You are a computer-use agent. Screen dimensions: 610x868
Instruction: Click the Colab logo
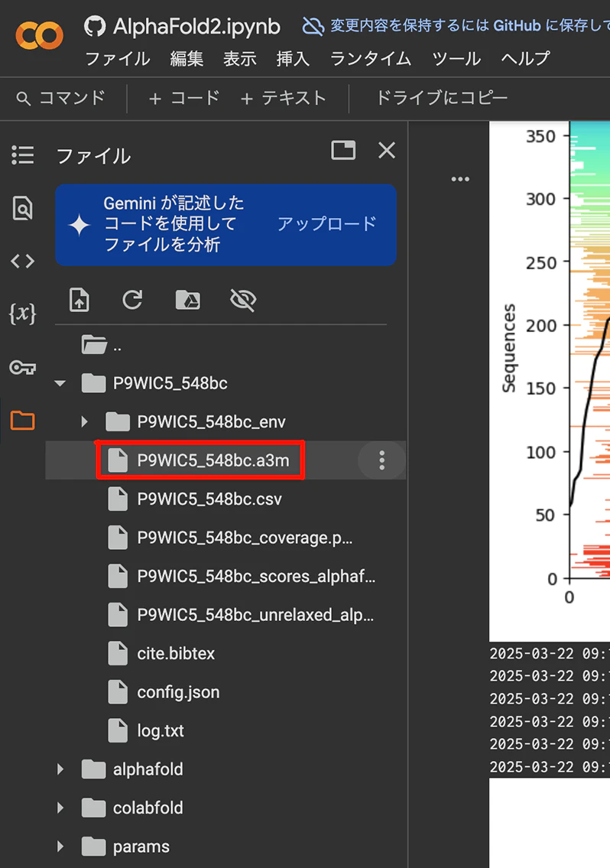pos(39,35)
